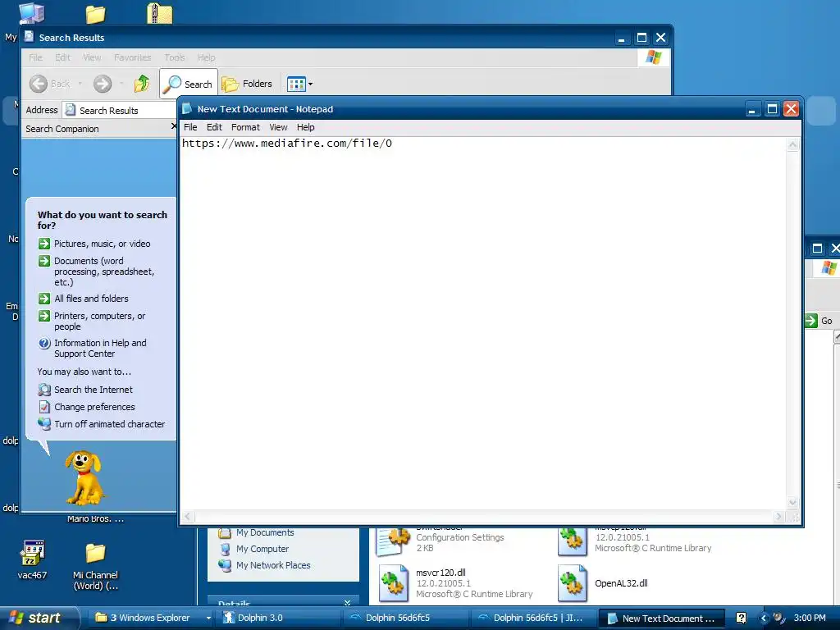Select the vac467 7z archive desktop icon
840x630 pixels.
click(33, 554)
